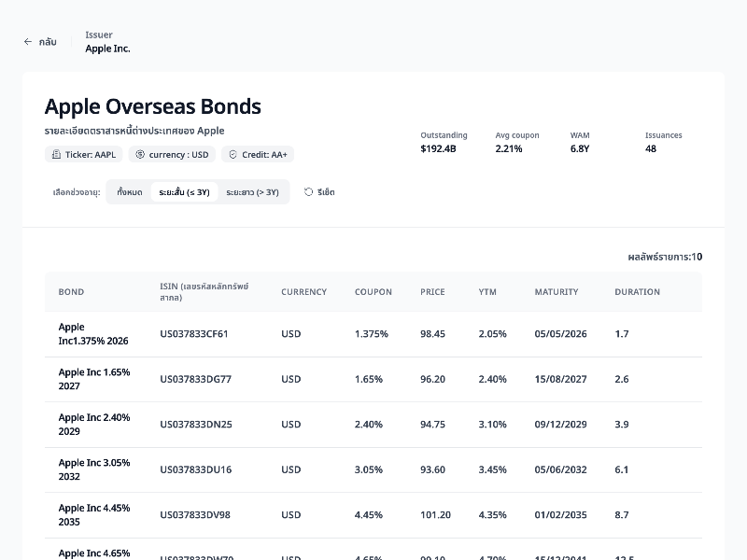Screen dimensions: 747x560
Task: Click the WAM 6.8Y value
Action: click(x=580, y=148)
